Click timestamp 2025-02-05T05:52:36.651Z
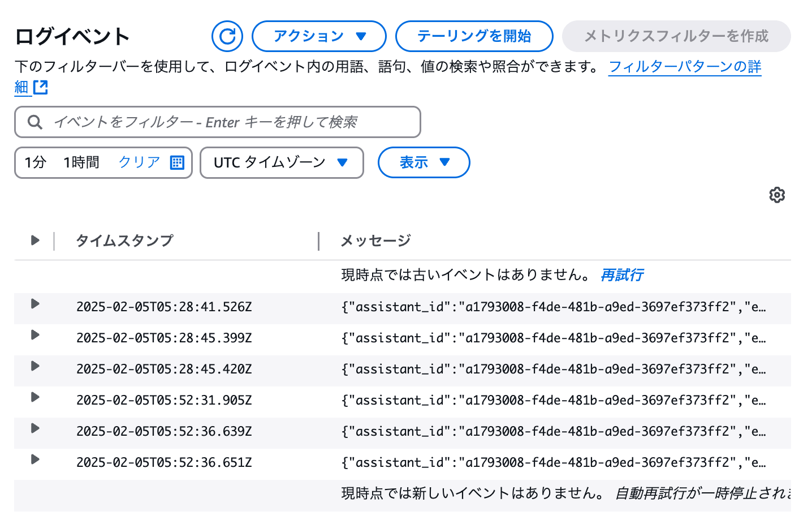Viewport: 812px width, 524px height. point(164,462)
